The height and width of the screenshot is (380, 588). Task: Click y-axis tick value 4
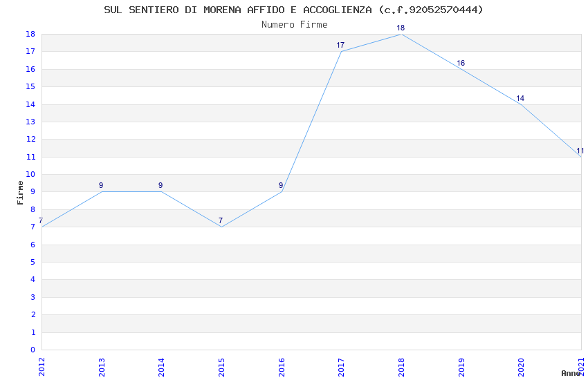coord(33,279)
